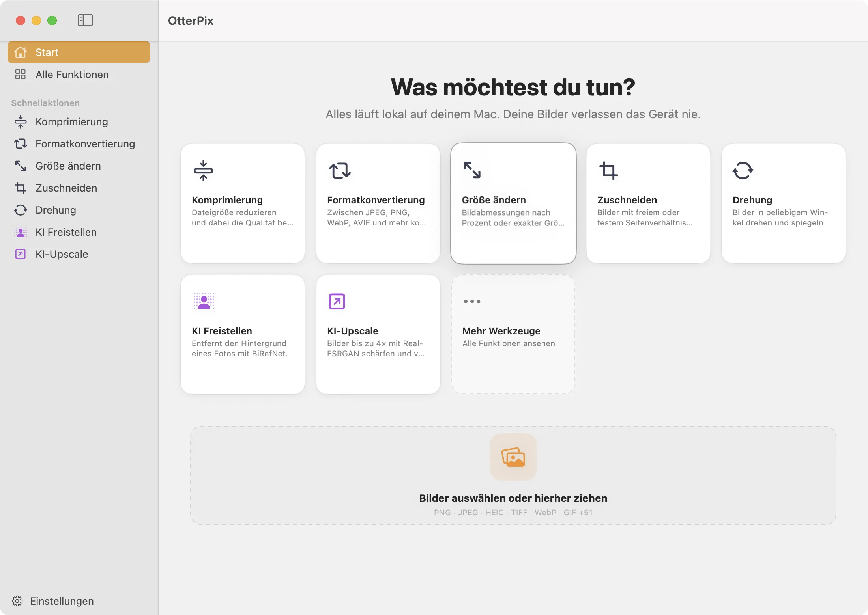
Task: Open Einstellungen at sidebar bottom
Action: pyautogui.click(x=53, y=601)
